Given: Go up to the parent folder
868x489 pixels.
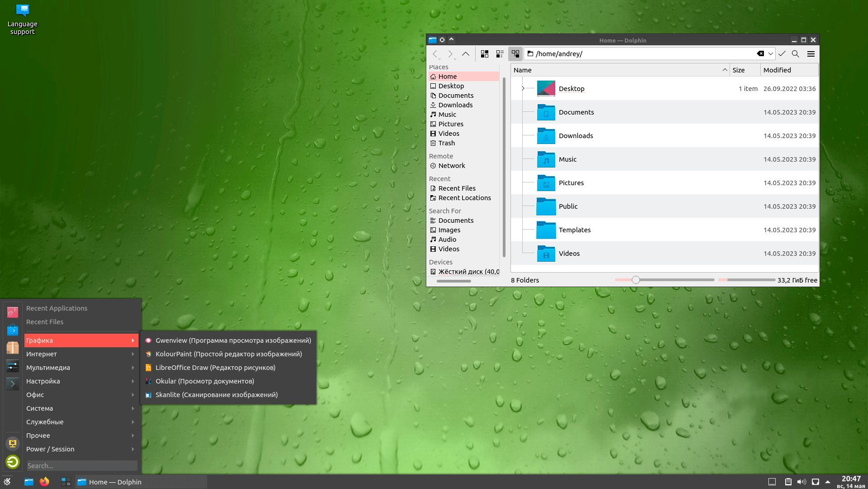Looking at the screenshot, I should 465,54.
